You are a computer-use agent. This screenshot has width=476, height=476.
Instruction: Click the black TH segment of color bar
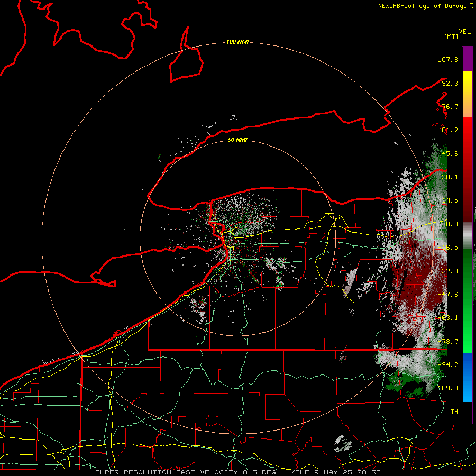(467, 413)
